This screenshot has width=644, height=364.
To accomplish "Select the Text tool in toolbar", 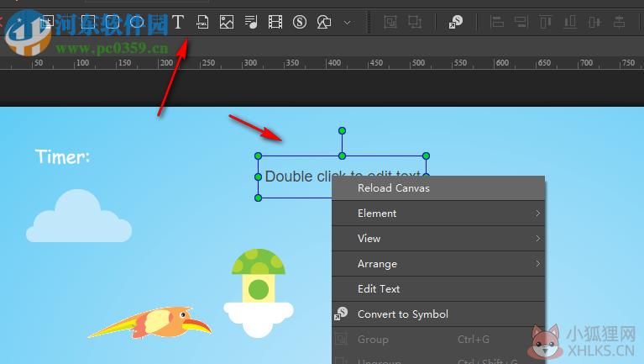I will click(178, 22).
